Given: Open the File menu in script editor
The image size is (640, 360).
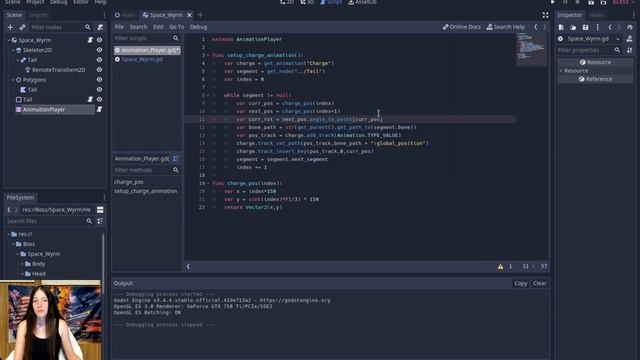Looking at the screenshot, I should [x=119, y=27].
